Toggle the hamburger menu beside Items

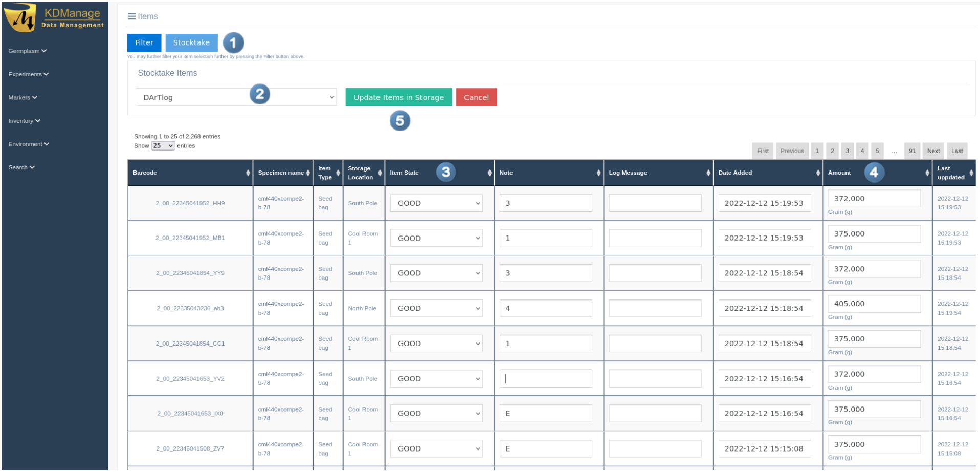[x=131, y=16]
